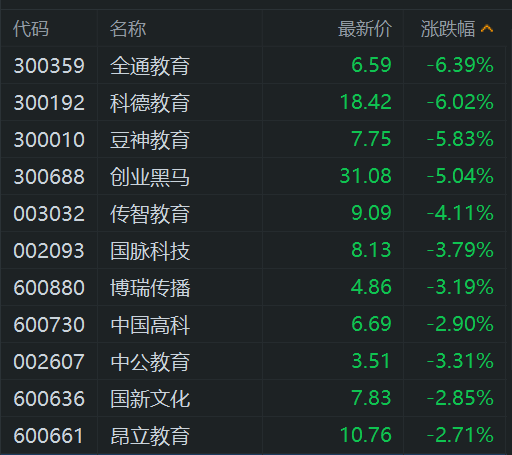Sort by 最新价 column header
Viewport: 512px width, 455px height.
click(x=365, y=29)
